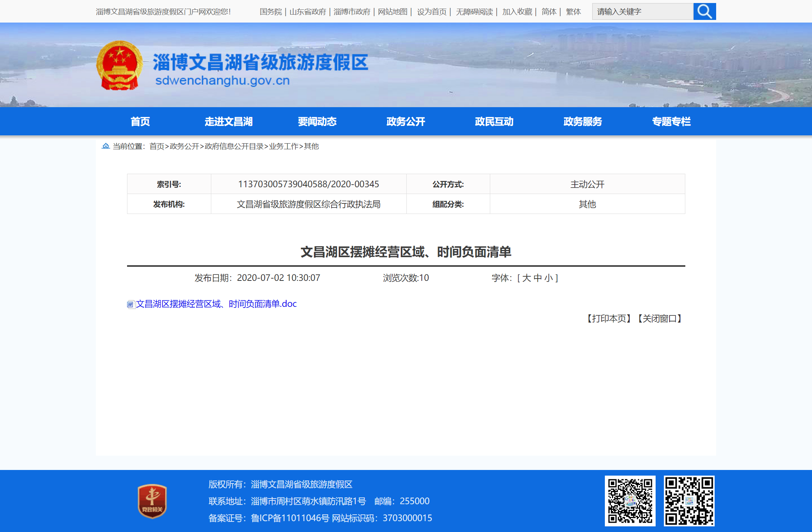Viewport: 812px width, 532px height.
Task: Download 文昌湖区摆摊经营区域、时间负面清单.doc
Action: pos(216,304)
